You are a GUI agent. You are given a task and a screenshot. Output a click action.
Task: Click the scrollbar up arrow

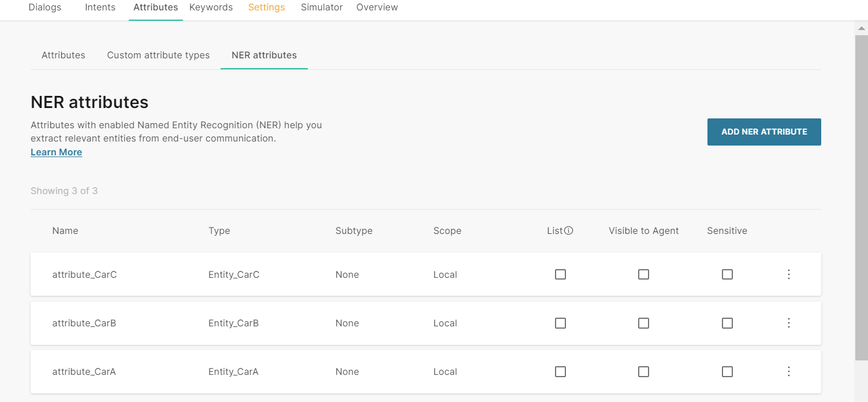pos(861,27)
